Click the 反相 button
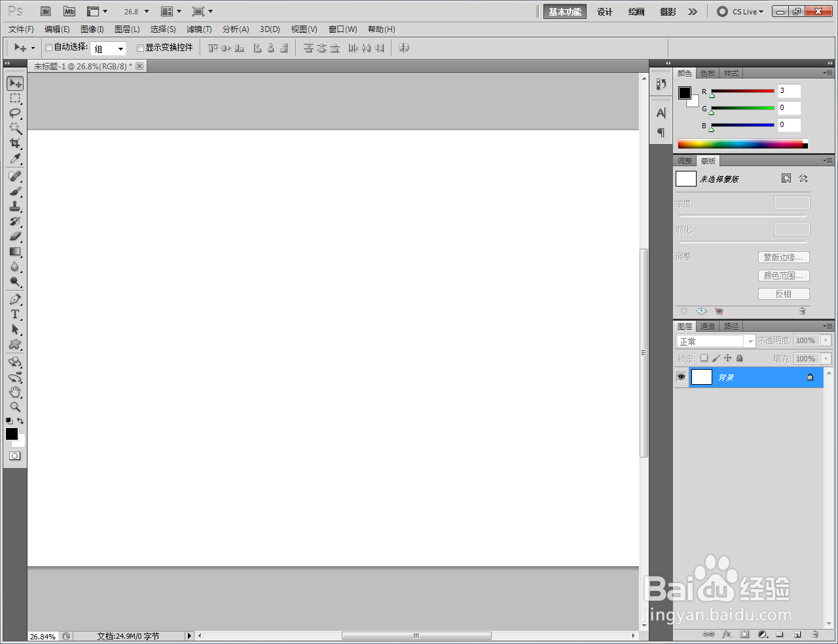This screenshot has height=644, width=838. click(x=784, y=294)
